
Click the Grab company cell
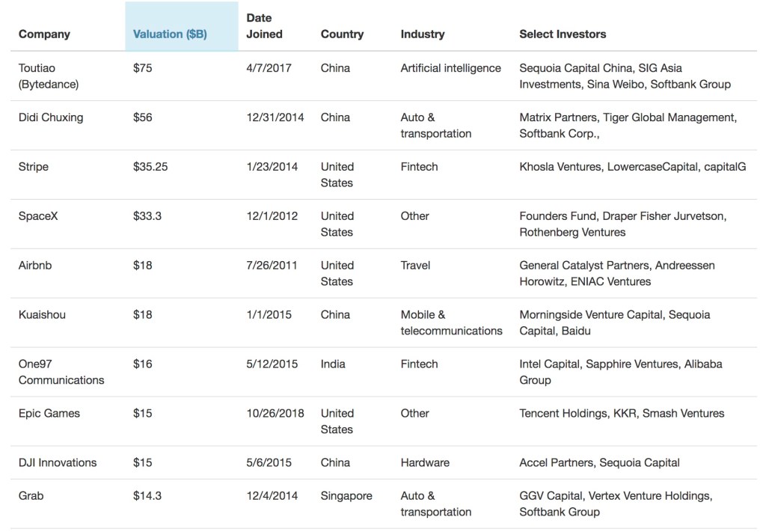pyautogui.click(x=31, y=496)
